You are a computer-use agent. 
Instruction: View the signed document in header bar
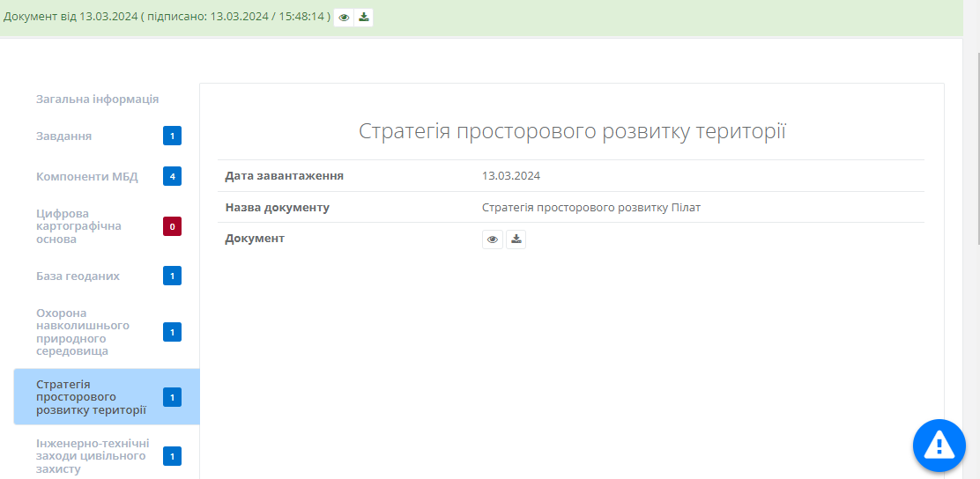(x=344, y=18)
